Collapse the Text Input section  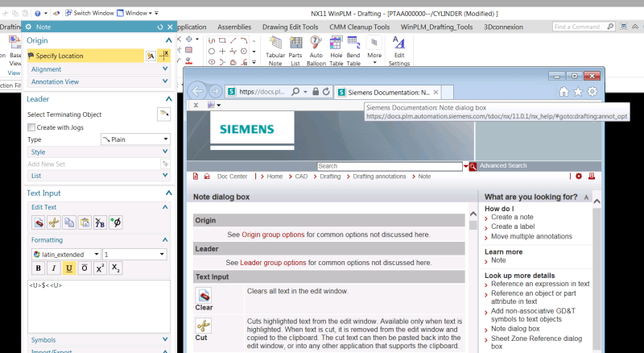(168, 193)
